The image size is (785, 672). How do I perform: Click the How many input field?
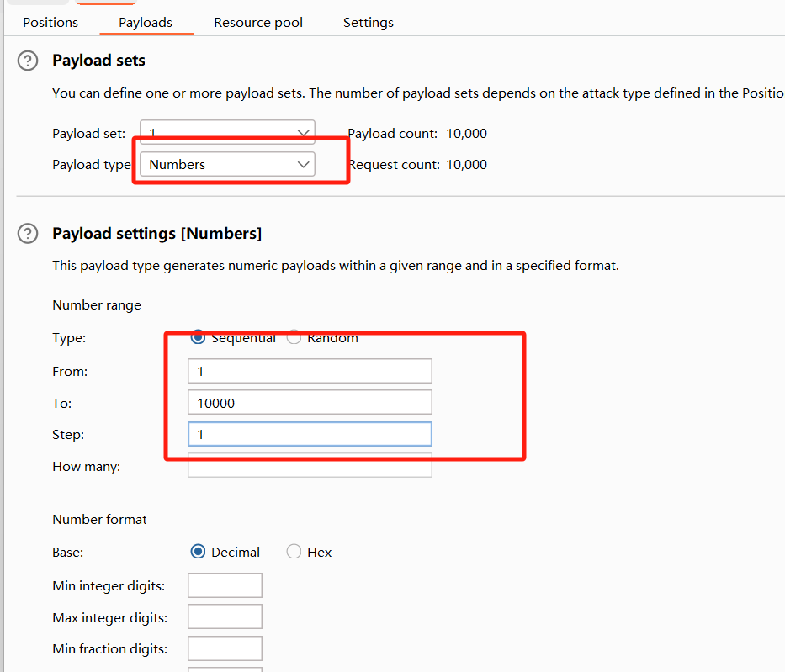[x=310, y=466]
